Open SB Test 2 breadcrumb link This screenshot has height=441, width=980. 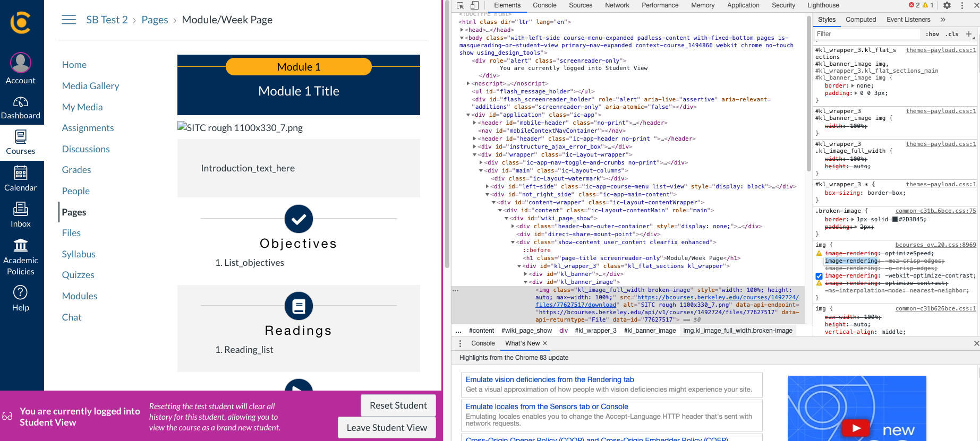click(x=107, y=20)
